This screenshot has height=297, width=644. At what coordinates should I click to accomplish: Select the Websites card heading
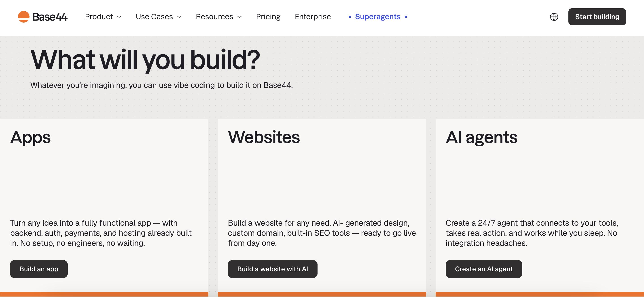(x=264, y=137)
